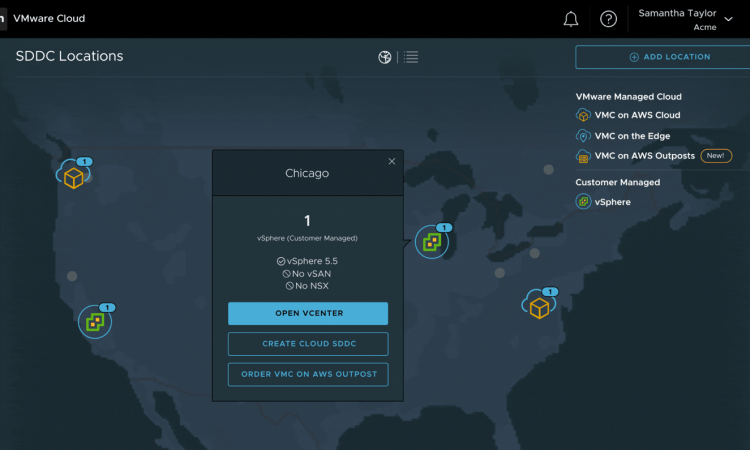Click the New! badge
The width and height of the screenshot is (750, 450).
(x=716, y=156)
